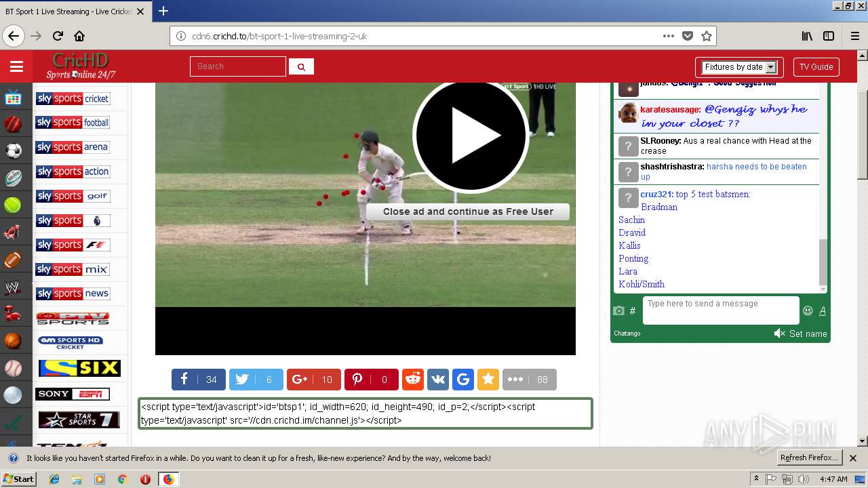Viewport: 868px width, 488px height.
Task: Click Set name in chat
Action: pos(808,333)
